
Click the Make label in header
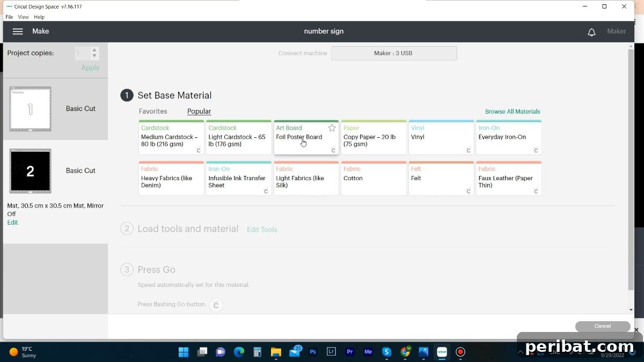[x=40, y=31]
